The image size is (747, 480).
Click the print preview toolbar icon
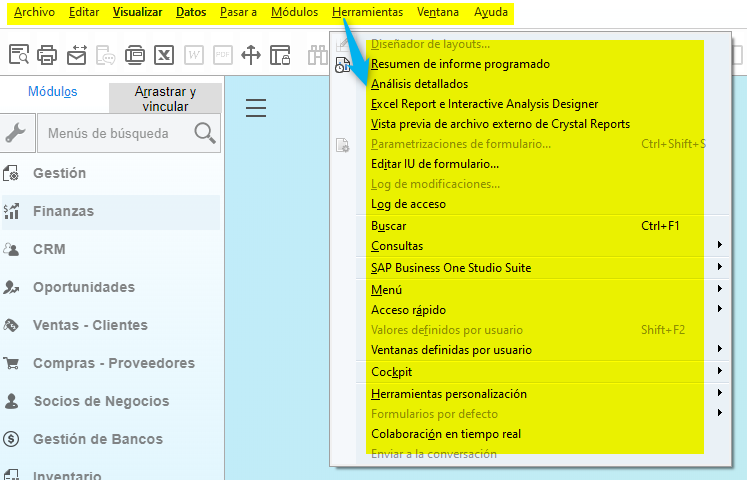coord(19,55)
